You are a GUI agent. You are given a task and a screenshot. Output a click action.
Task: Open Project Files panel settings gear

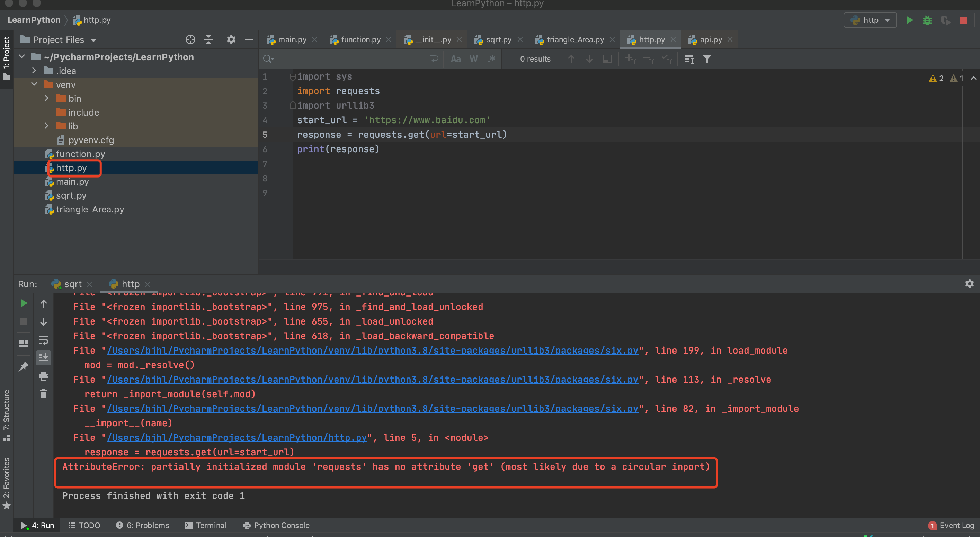coord(231,39)
